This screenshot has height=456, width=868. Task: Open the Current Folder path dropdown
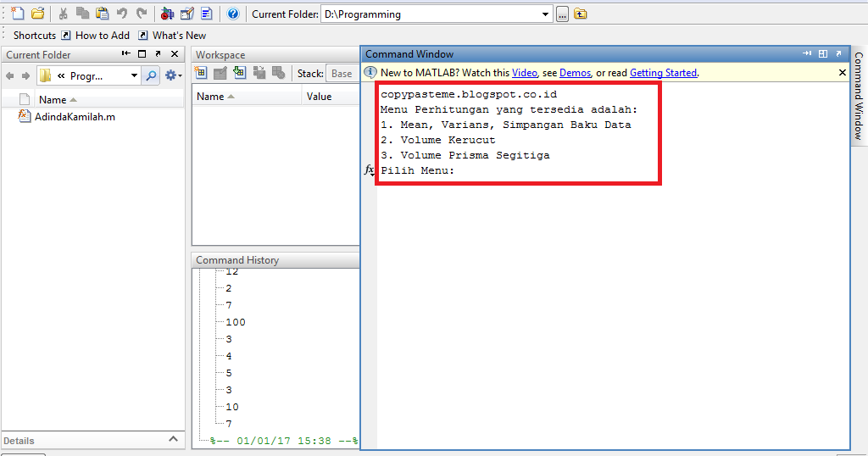coord(545,14)
